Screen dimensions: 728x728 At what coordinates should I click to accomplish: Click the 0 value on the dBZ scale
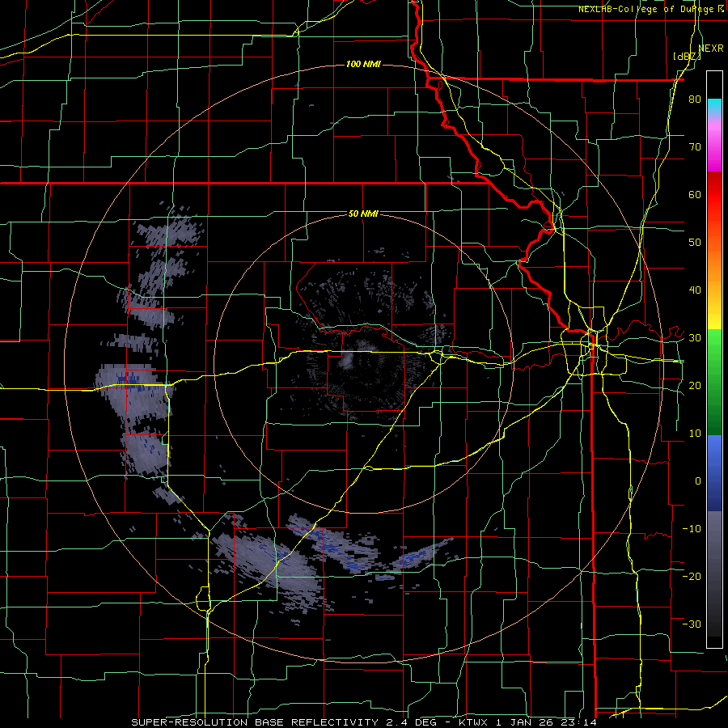(x=698, y=481)
